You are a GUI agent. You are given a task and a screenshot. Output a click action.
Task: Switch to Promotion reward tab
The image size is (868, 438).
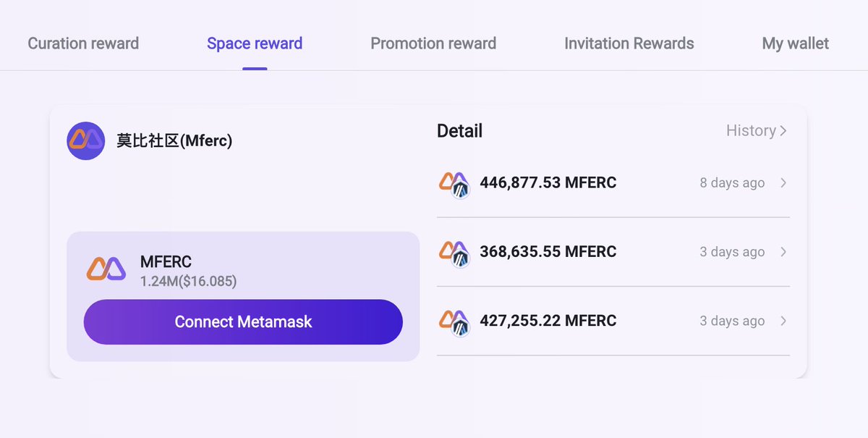click(x=433, y=43)
